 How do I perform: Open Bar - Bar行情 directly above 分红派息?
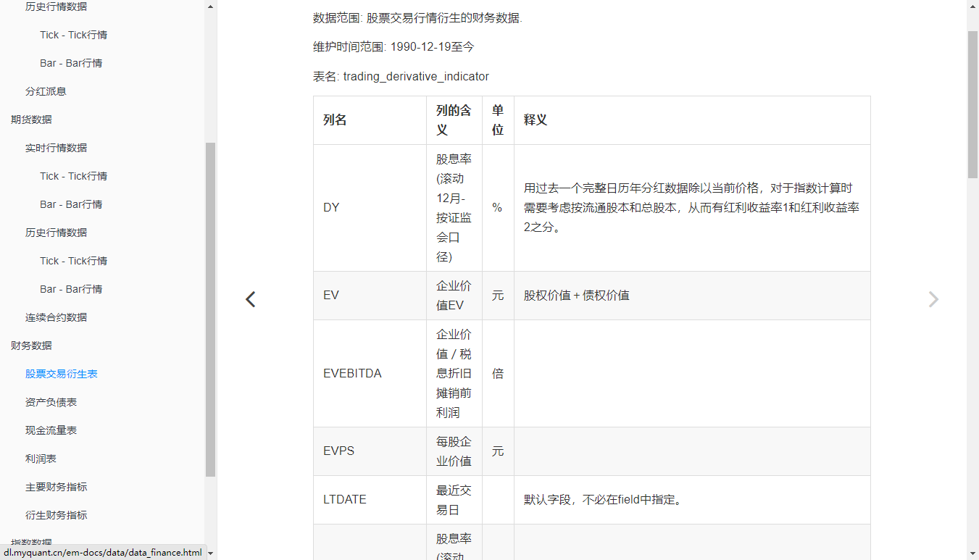(x=71, y=63)
